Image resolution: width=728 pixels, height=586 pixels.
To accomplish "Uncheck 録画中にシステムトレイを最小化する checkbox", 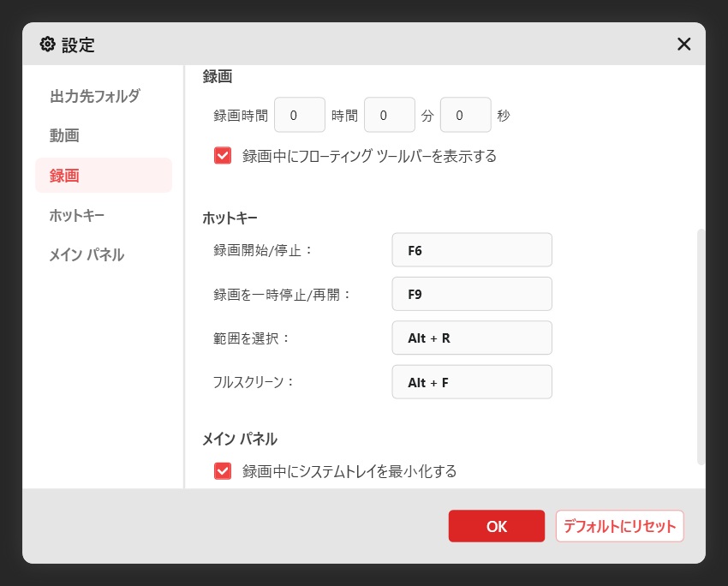I will [x=223, y=470].
